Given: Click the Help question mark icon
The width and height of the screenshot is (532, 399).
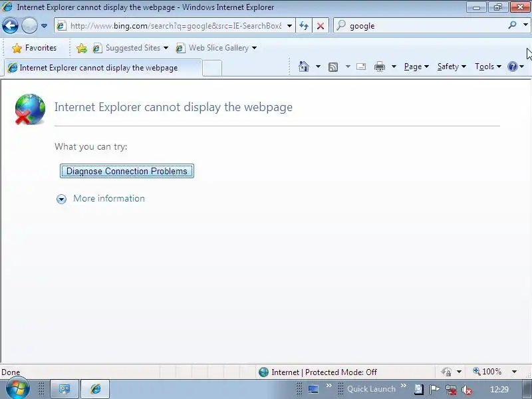Looking at the screenshot, I should pos(512,66).
